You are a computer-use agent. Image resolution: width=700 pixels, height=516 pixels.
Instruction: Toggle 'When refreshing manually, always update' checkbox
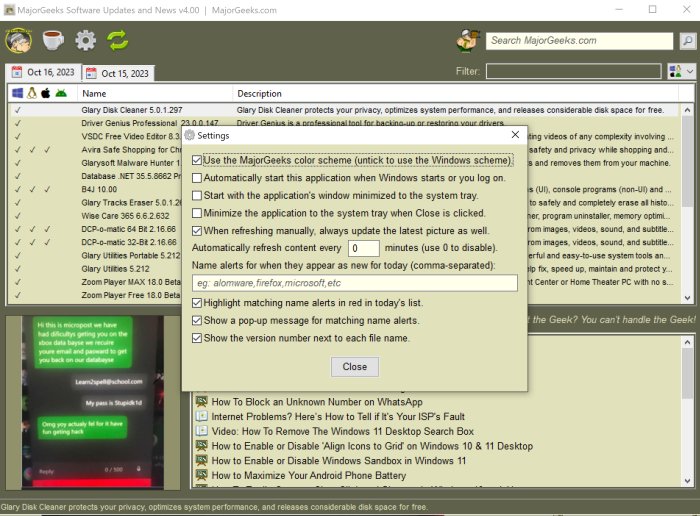197,231
